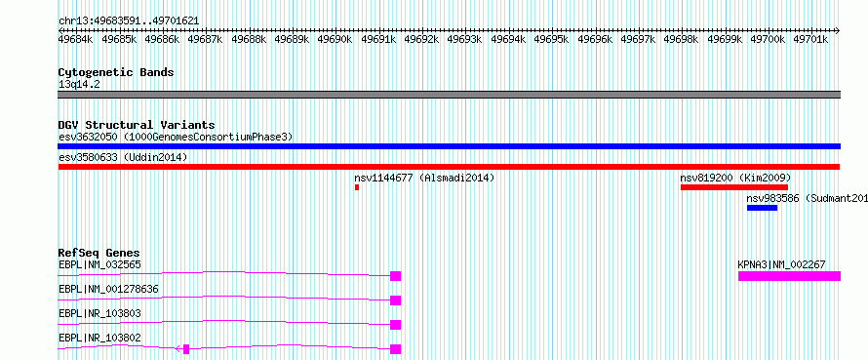Click the 49692k ruler tick label
Viewport: 868px width, 360px height.
[422, 39]
